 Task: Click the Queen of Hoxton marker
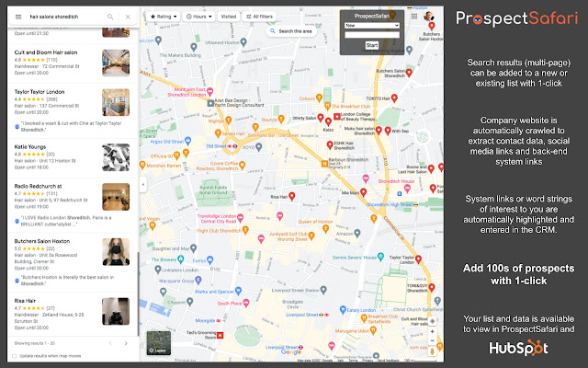(x=326, y=228)
